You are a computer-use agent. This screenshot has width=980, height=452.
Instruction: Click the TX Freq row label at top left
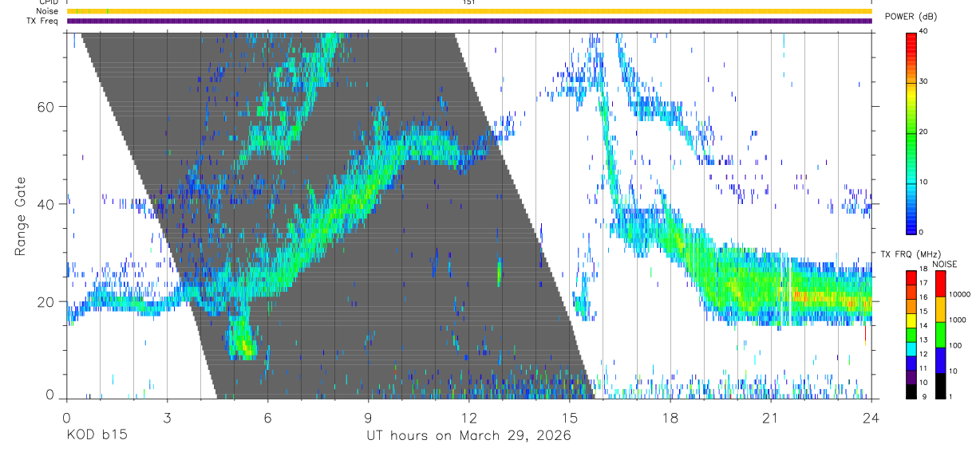tap(43, 21)
